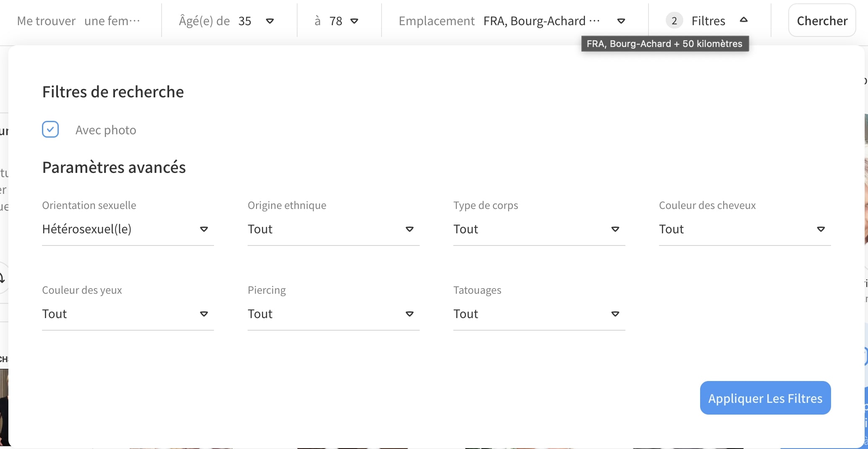The height and width of the screenshot is (449, 868).
Task: Select the Me trouver gender field
Action: pyautogui.click(x=112, y=21)
